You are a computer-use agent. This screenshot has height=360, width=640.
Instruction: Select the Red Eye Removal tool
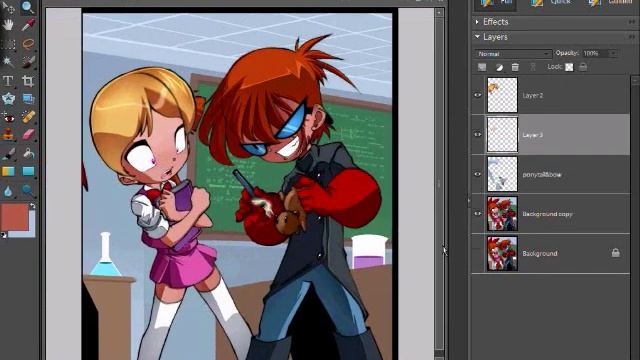click(8, 117)
